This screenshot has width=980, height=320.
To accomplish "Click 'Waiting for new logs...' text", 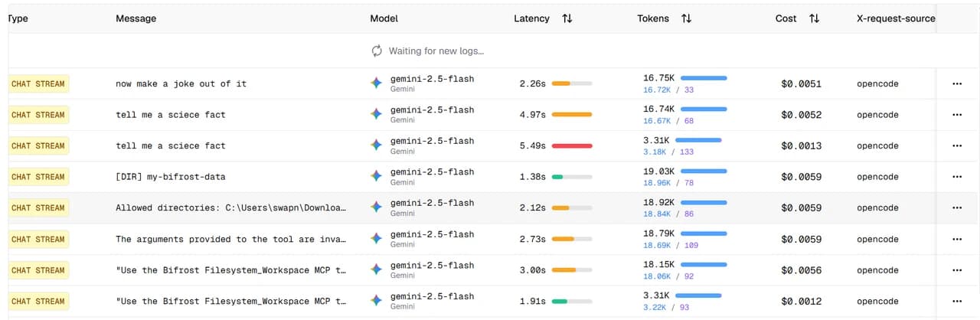I will [436, 51].
